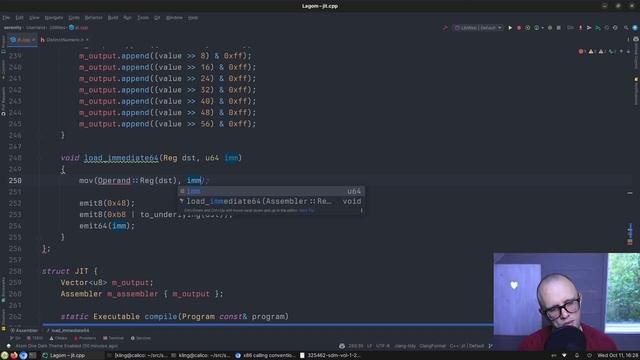Open the Window menu
The height and width of the screenshot is (360, 640).
pos(174,18)
